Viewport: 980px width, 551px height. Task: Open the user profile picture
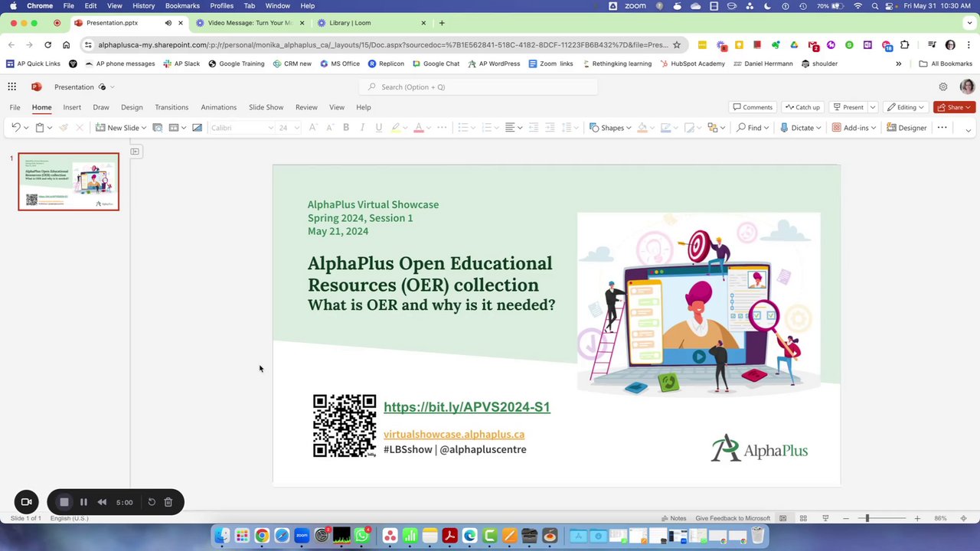[x=967, y=86]
